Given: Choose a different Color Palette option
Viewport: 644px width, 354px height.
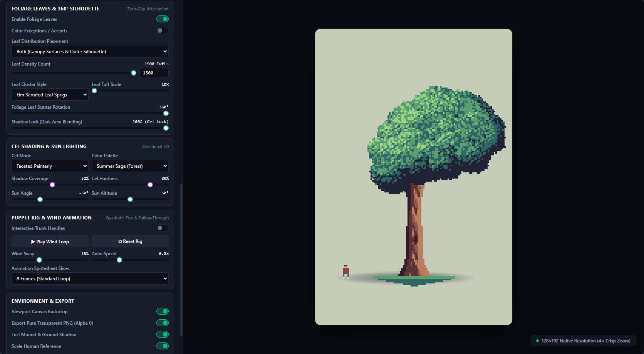Looking at the screenshot, I should tap(130, 166).
